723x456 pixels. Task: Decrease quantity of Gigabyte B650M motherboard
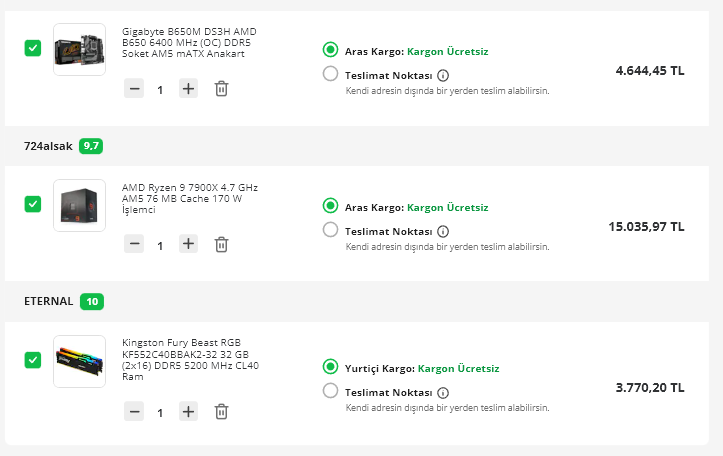pos(134,89)
